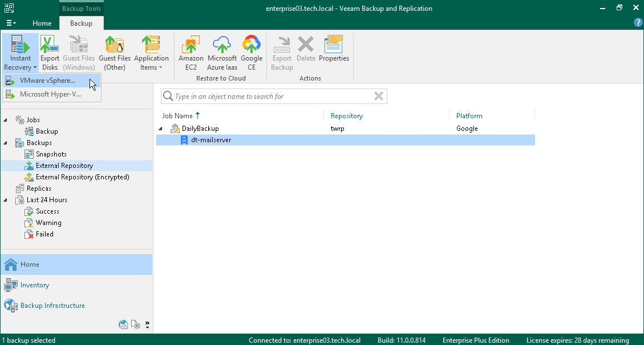Click 'Build: 11.0.0.814' in status bar
Viewport: 644px width, 345px height.
pyautogui.click(x=402, y=340)
